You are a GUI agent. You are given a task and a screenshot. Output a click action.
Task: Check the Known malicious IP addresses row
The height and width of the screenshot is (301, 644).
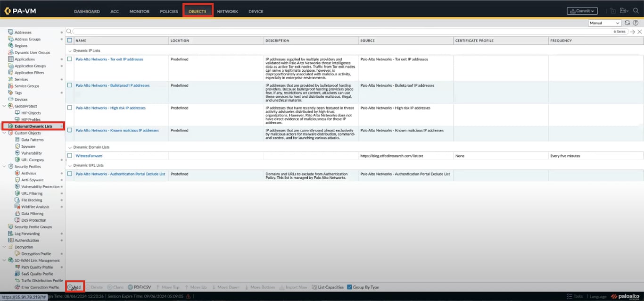point(69,130)
